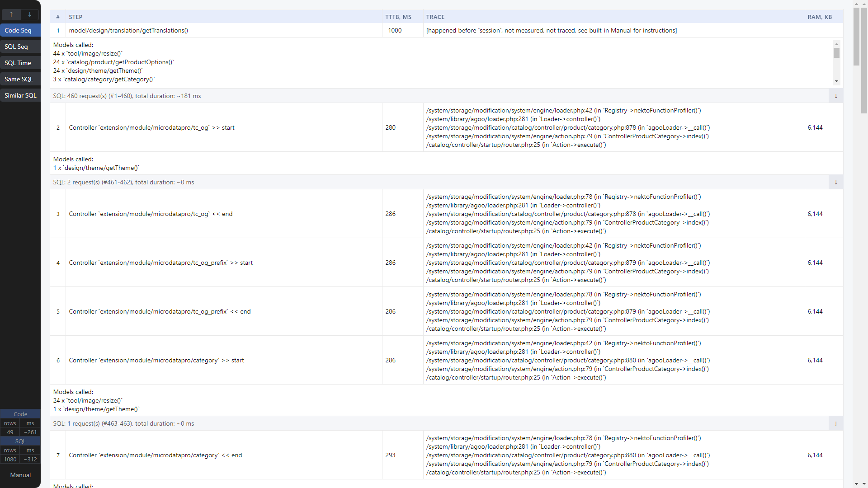Click the TTFB, MS column header
Screen dimensions: 868x488
click(x=398, y=17)
